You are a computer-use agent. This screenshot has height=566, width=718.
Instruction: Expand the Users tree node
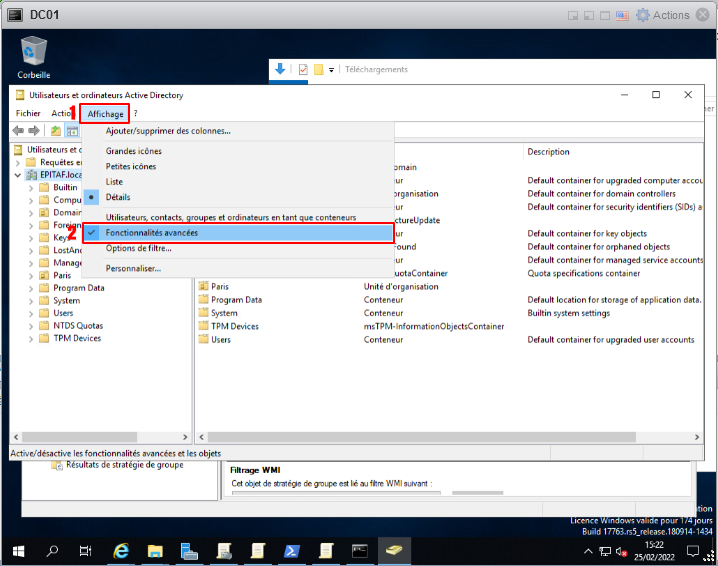31,313
